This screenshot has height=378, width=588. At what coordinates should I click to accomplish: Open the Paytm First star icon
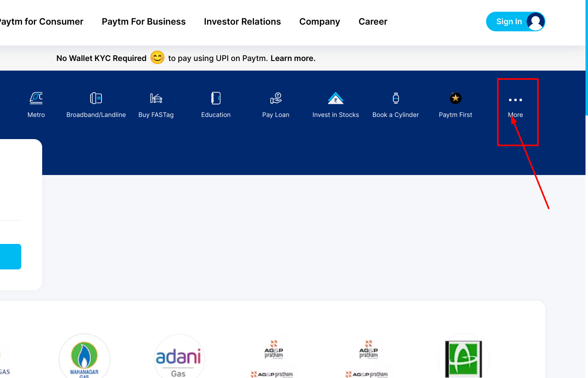pos(455,99)
